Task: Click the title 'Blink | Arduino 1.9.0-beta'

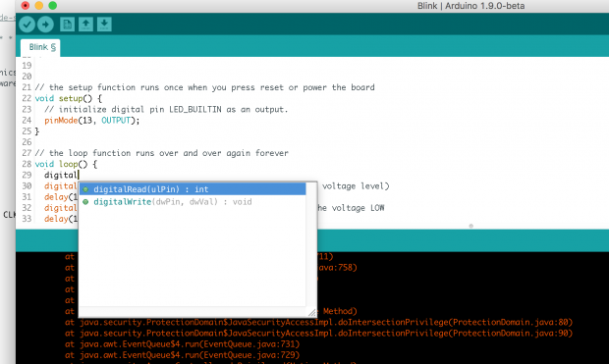Action: 471,6
